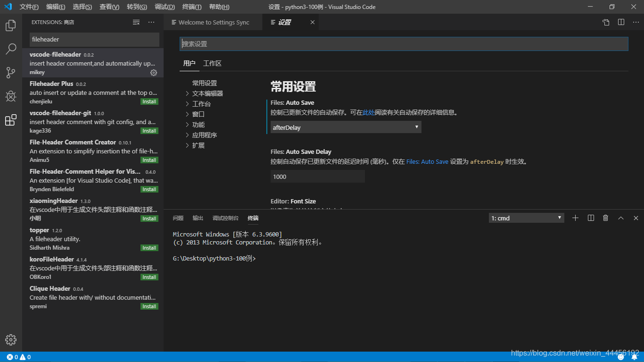Open the Manage gear at bottom-left
The height and width of the screenshot is (362, 644).
click(x=11, y=339)
